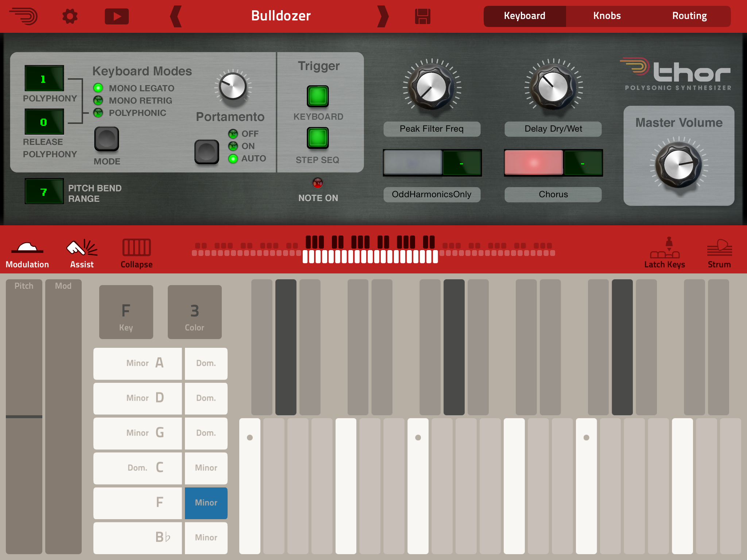Click the Pitch Bend Range display
The image size is (747, 560).
[44, 191]
